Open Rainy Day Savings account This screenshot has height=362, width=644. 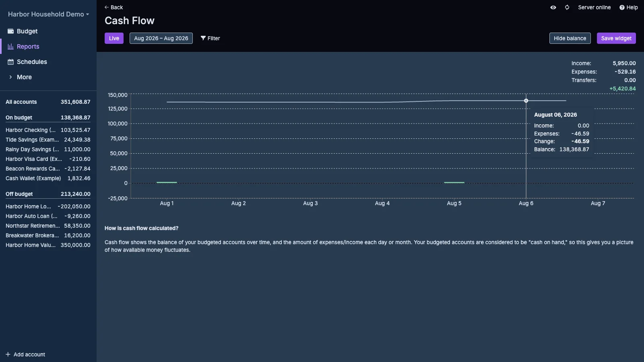48,149
